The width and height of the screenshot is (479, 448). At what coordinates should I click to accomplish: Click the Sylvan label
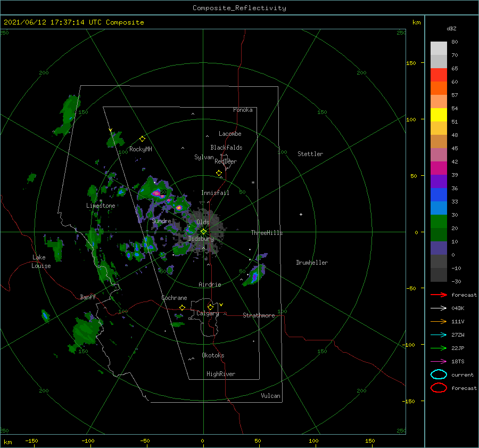tap(204, 157)
